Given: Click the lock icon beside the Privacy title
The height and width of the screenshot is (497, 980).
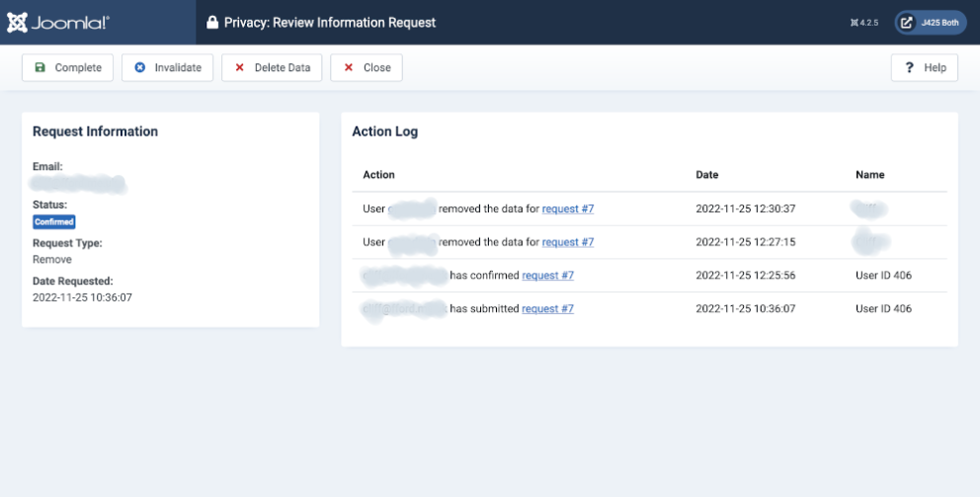Looking at the screenshot, I should 211,23.
